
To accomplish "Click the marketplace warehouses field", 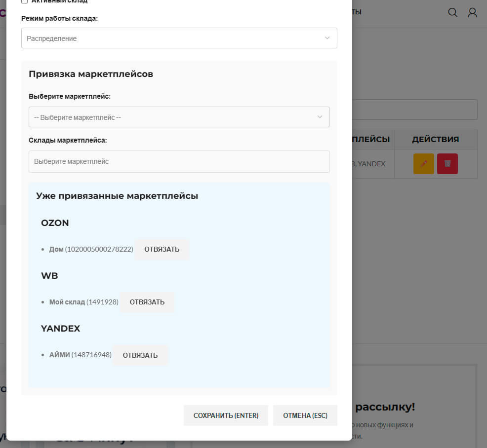I will [x=179, y=161].
